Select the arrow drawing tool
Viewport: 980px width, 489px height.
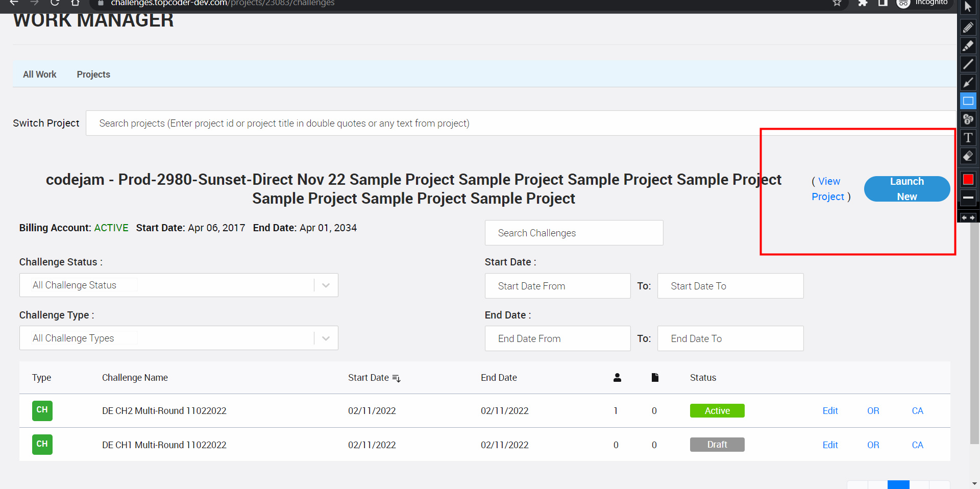[968, 82]
